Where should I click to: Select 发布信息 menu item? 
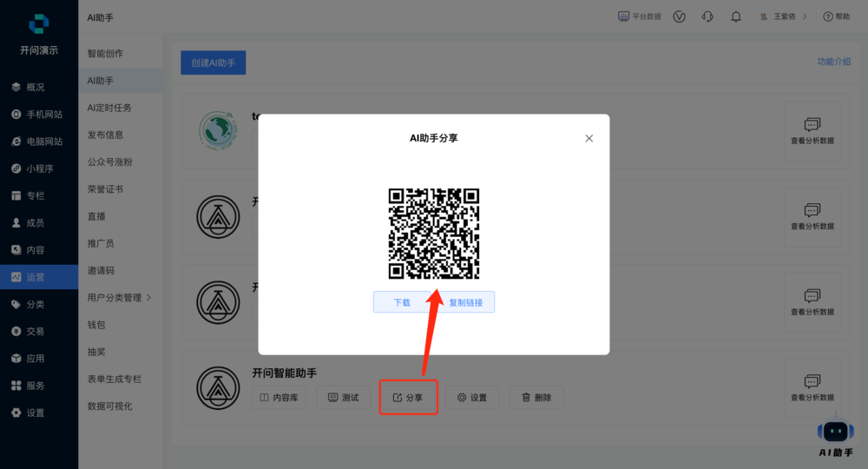pos(120,135)
